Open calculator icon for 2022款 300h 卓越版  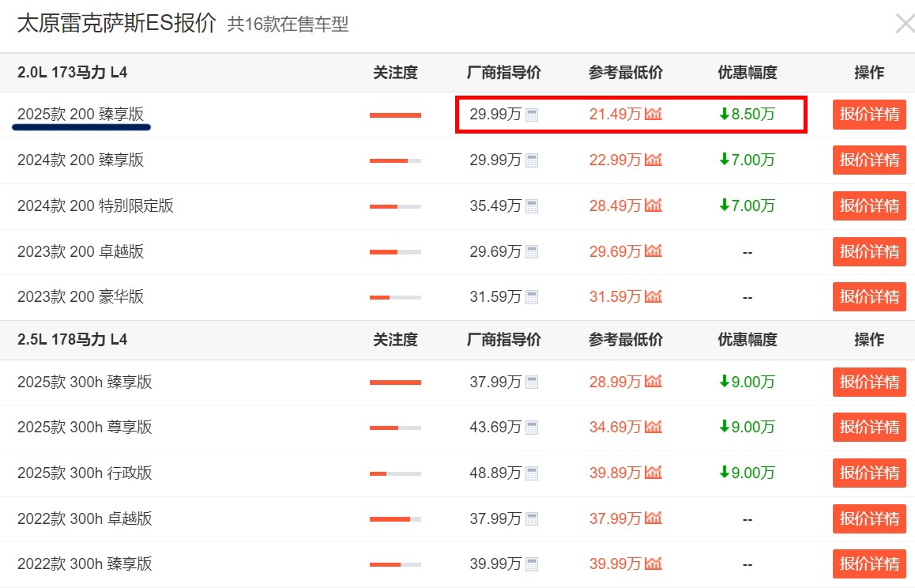(x=532, y=518)
